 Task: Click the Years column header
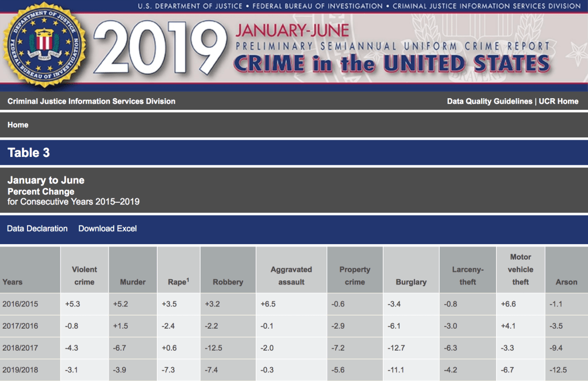(13, 282)
